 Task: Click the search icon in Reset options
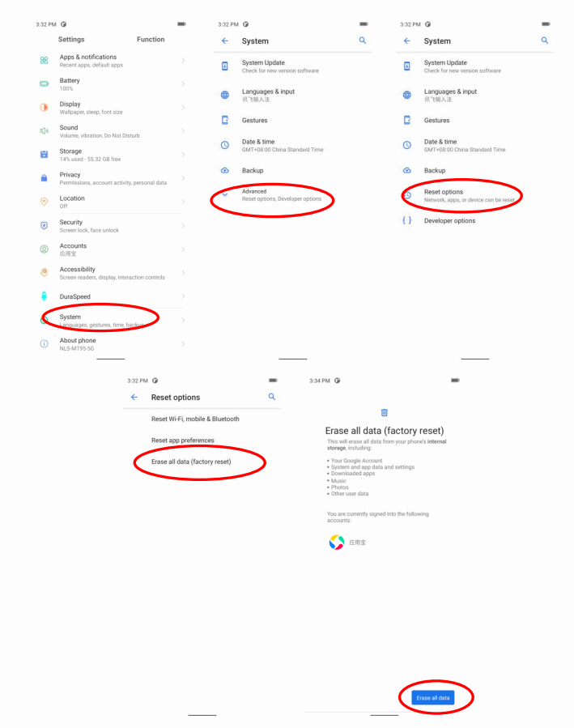[x=272, y=397]
